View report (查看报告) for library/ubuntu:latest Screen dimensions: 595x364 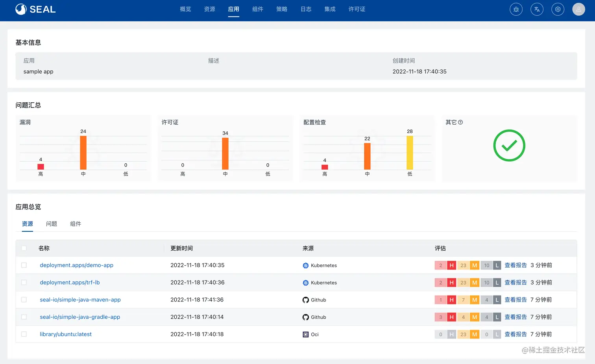516,334
